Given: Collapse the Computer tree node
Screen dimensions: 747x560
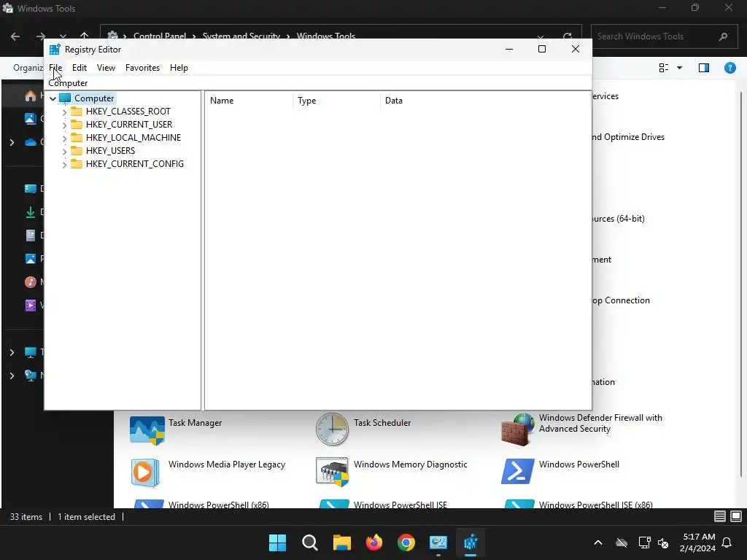Looking at the screenshot, I should pos(53,98).
